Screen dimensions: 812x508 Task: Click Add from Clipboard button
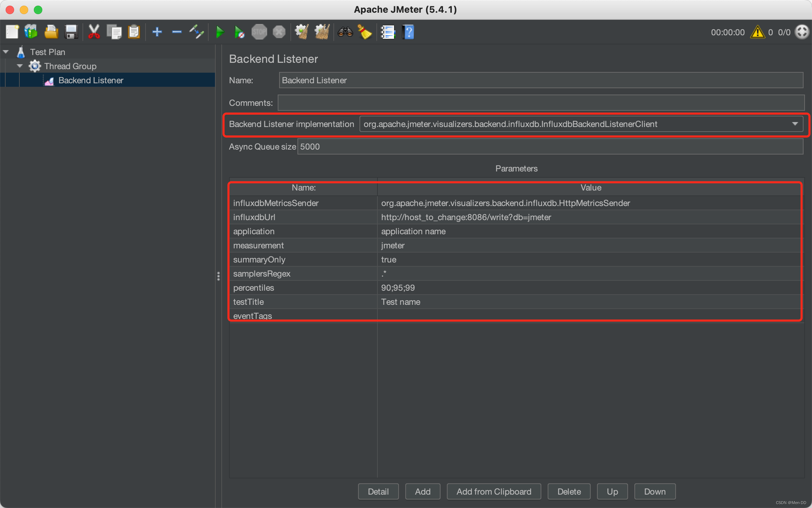click(494, 491)
